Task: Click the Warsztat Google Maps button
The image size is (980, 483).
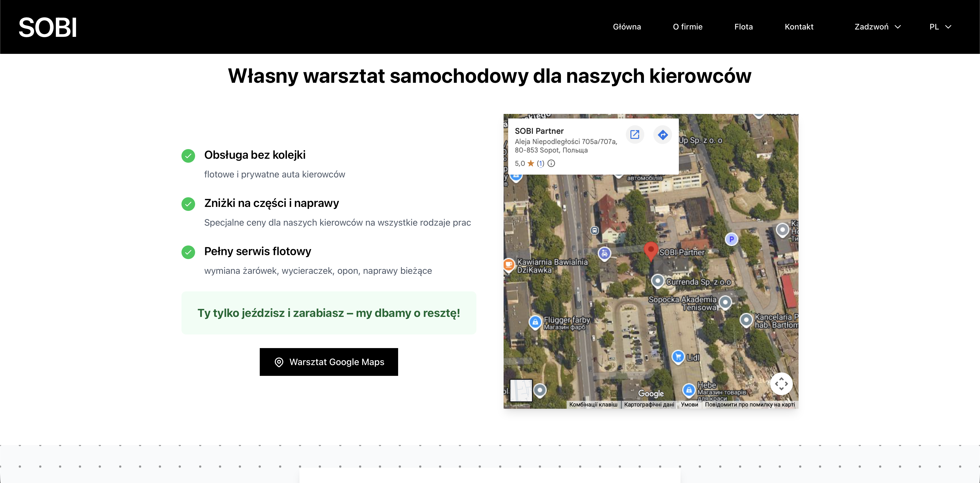Action: pos(329,362)
